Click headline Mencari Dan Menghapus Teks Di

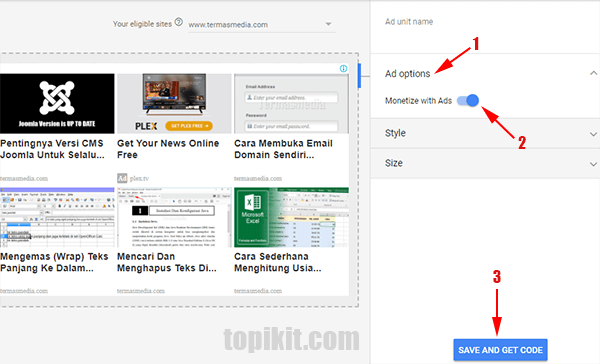pos(167,262)
